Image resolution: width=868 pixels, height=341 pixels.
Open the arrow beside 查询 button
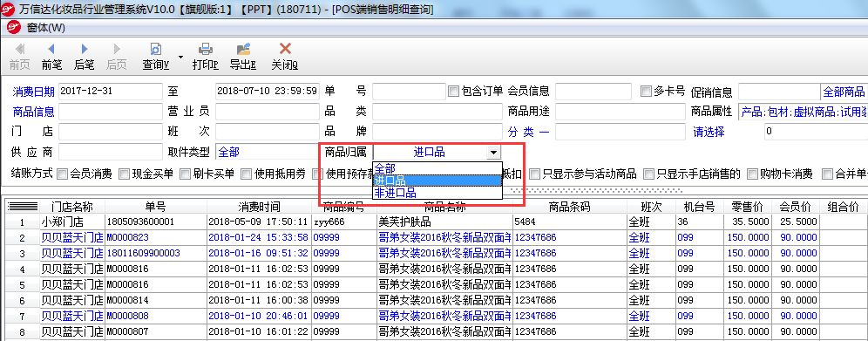pyautogui.click(x=180, y=57)
